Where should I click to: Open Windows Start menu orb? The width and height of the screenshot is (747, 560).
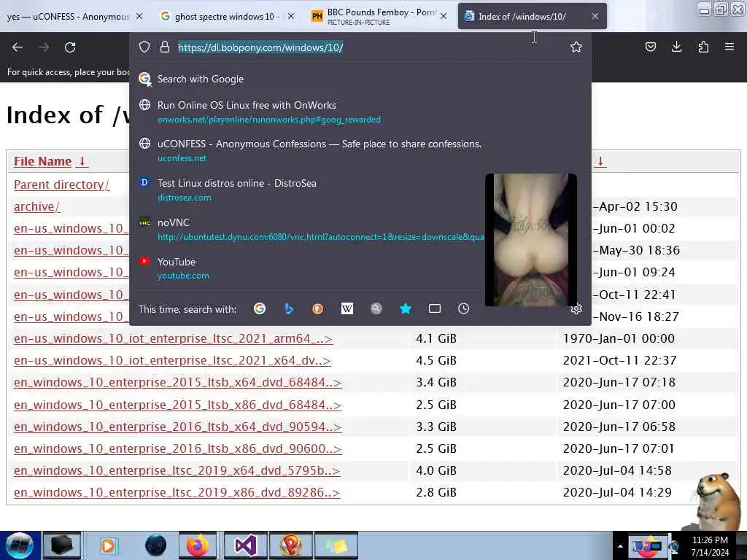tap(20, 545)
